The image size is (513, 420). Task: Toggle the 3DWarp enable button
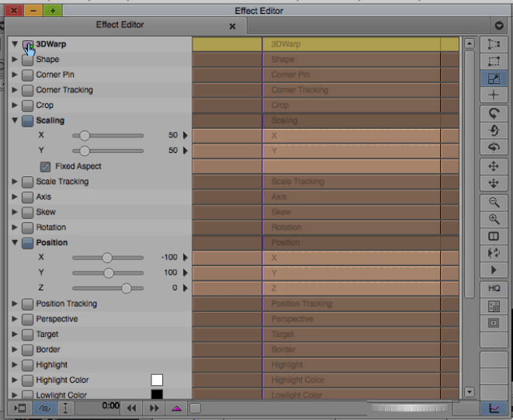(x=28, y=45)
